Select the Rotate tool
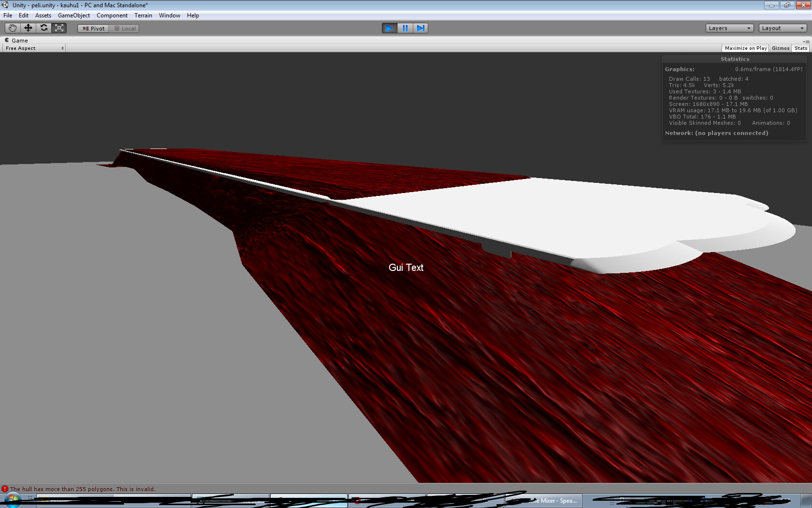The image size is (812, 508). click(44, 28)
